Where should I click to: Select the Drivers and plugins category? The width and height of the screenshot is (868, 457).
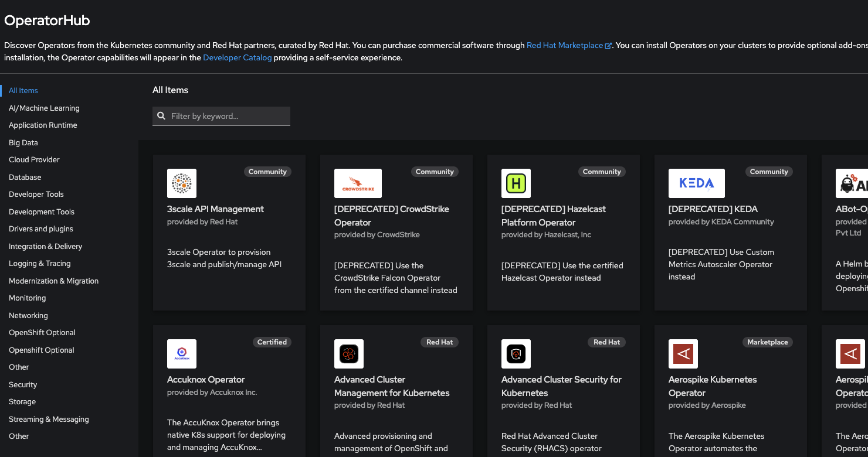click(x=41, y=229)
